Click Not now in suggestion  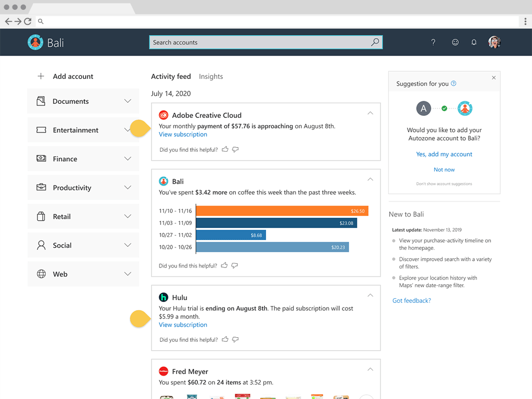click(x=444, y=170)
